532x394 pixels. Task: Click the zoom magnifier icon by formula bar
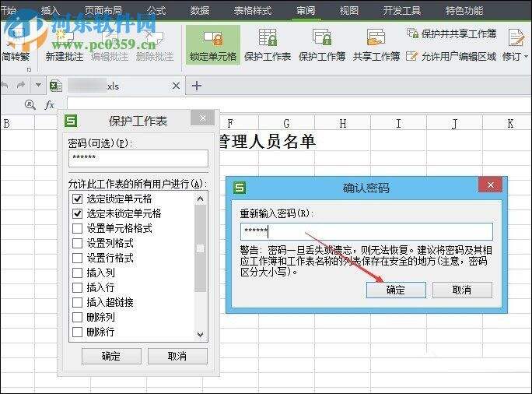pyautogui.click(x=30, y=105)
